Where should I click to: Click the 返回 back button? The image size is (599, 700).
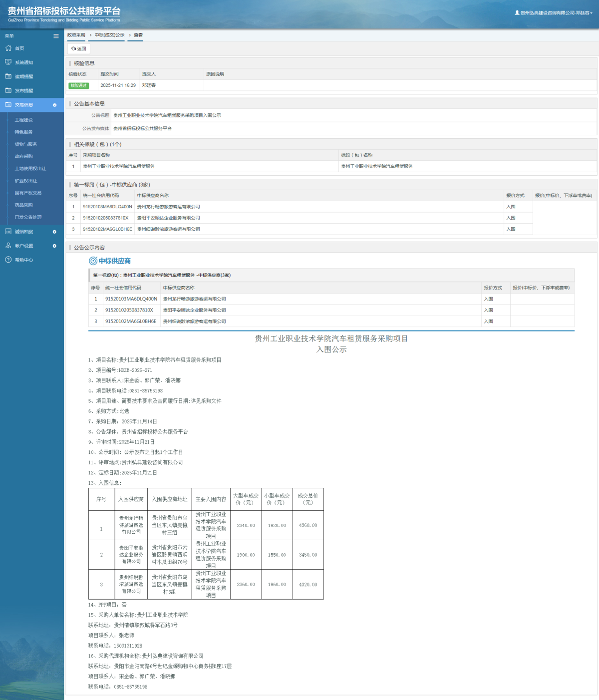[79, 49]
